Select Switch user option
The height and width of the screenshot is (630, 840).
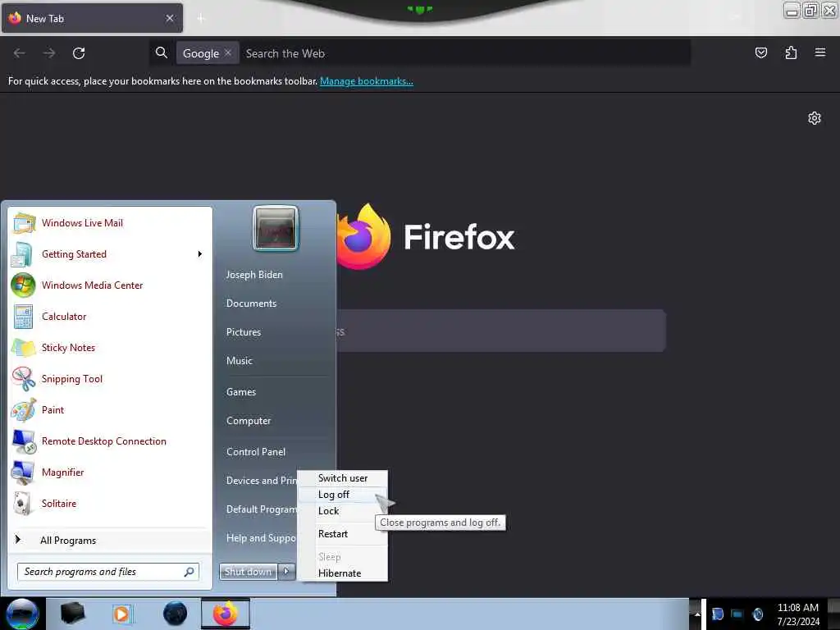[342, 478]
